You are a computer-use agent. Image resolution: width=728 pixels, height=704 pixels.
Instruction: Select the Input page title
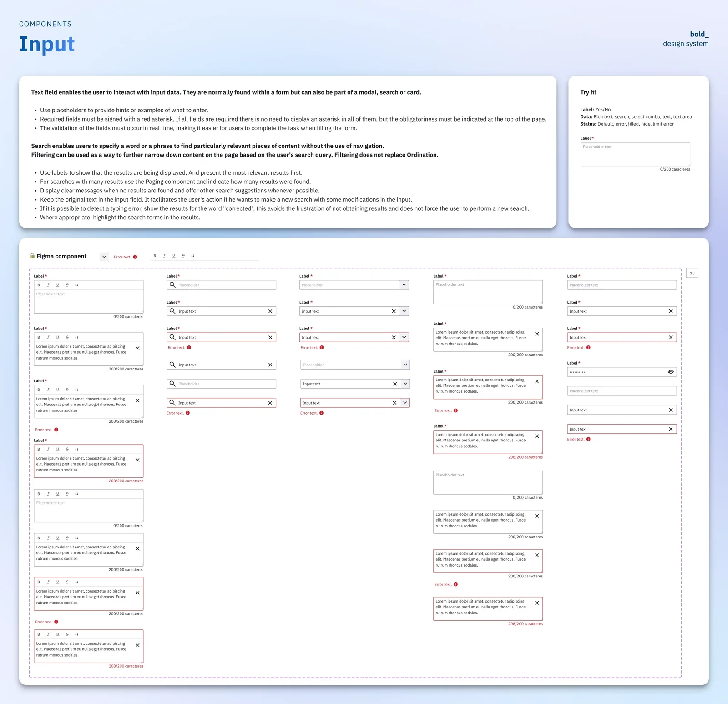pos(46,44)
